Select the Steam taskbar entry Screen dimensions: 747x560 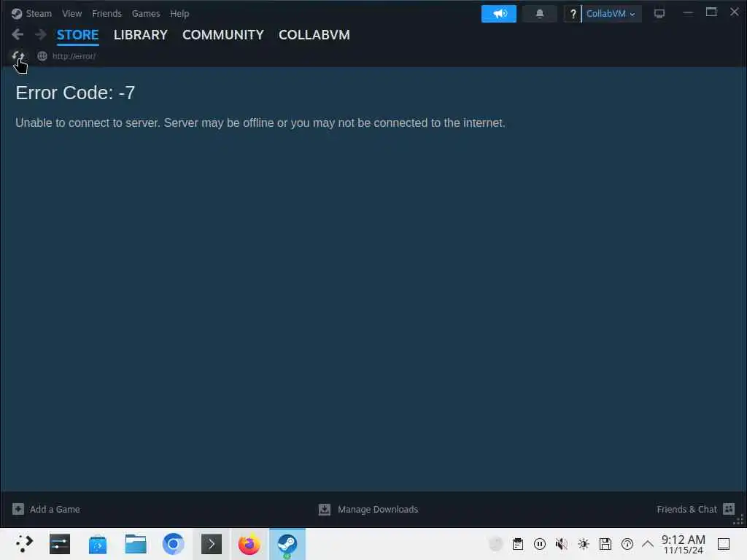pyautogui.click(x=287, y=544)
